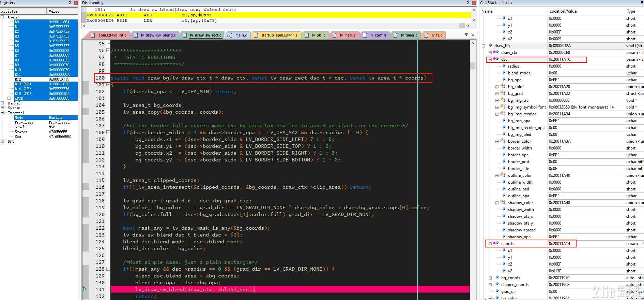Click the parameter icon beside draw_ctx in Locals
644x300 pixels.
point(496,52)
